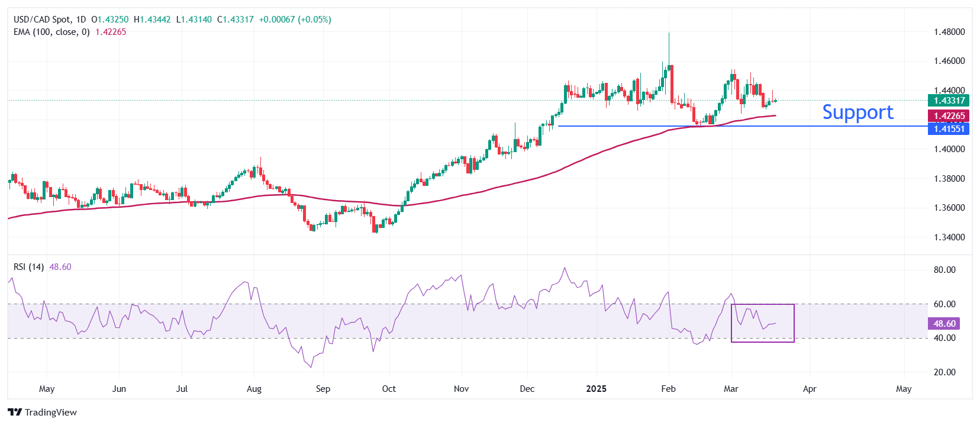Click the 20.00 RSI scale label
980x425 pixels.
point(944,372)
